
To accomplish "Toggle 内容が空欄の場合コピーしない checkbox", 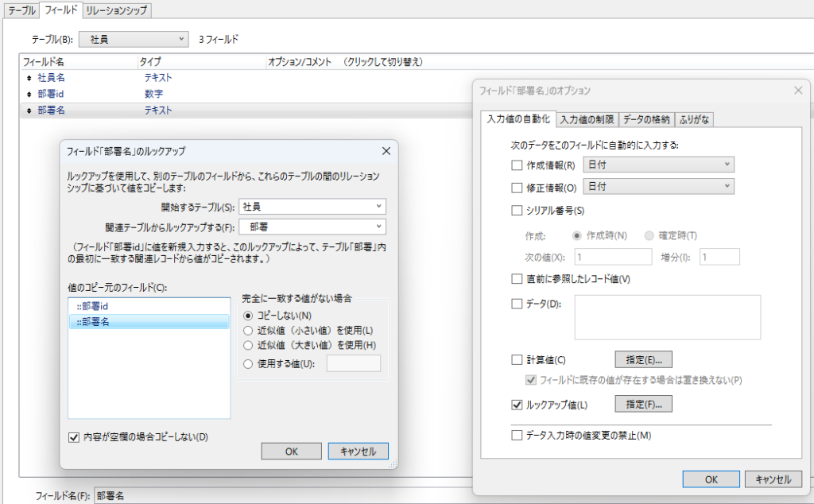I will click(x=75, y=436).
